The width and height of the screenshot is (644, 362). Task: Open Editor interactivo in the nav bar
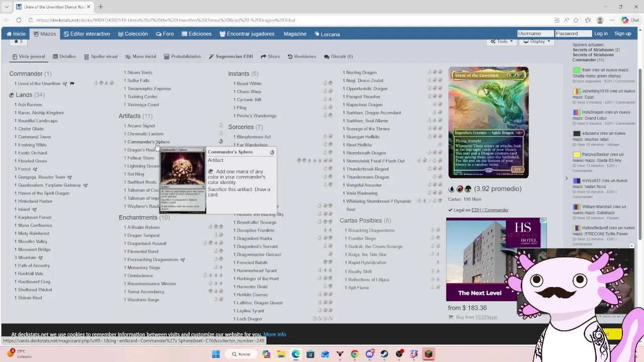tap(87, 34)
